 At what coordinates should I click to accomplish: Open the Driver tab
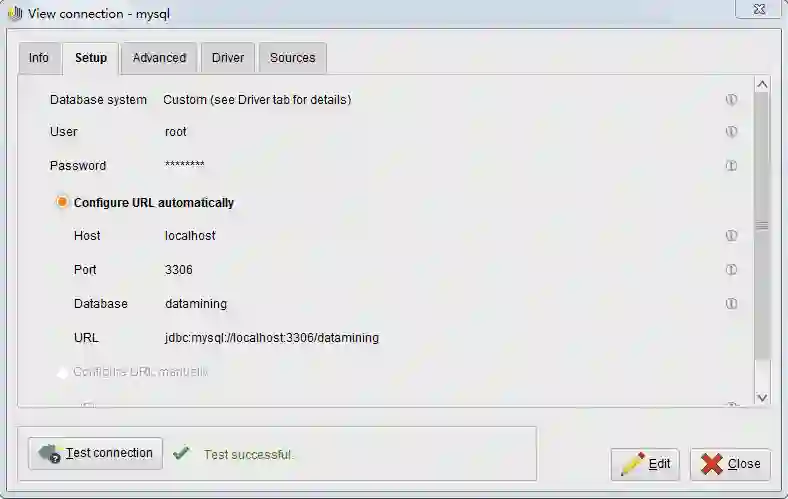pos(228,58)
